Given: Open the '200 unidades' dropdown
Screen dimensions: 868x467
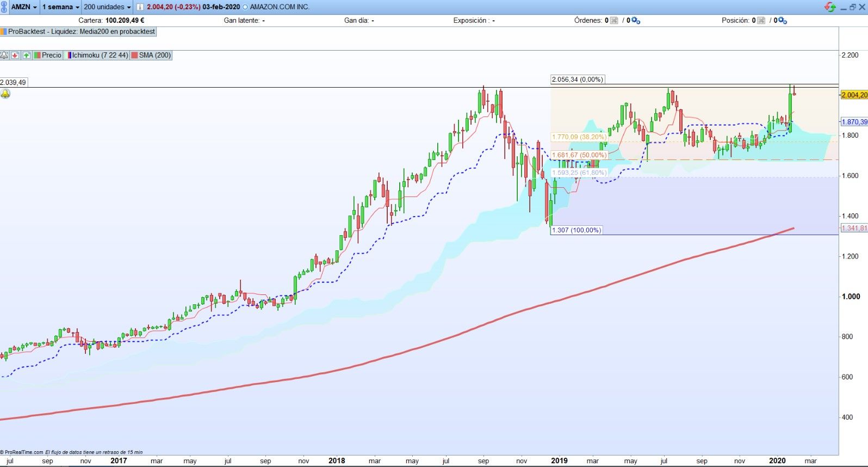Looking at the screenshot, I should click(107, 7).
